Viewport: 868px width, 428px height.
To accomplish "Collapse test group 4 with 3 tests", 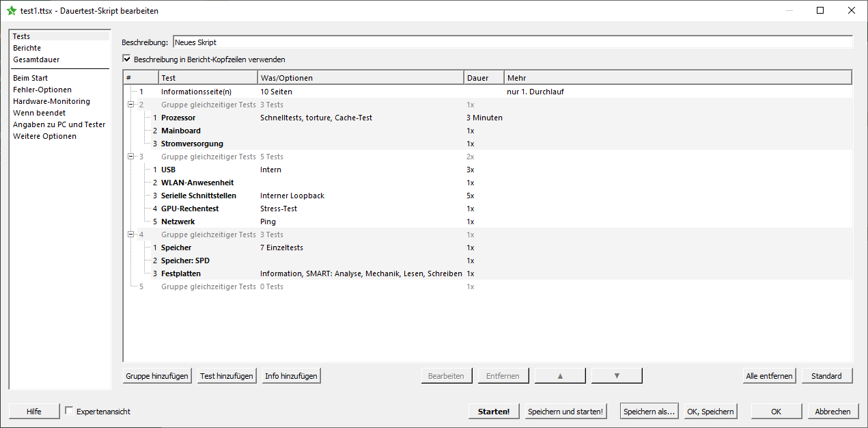I will tap(130, 235).
